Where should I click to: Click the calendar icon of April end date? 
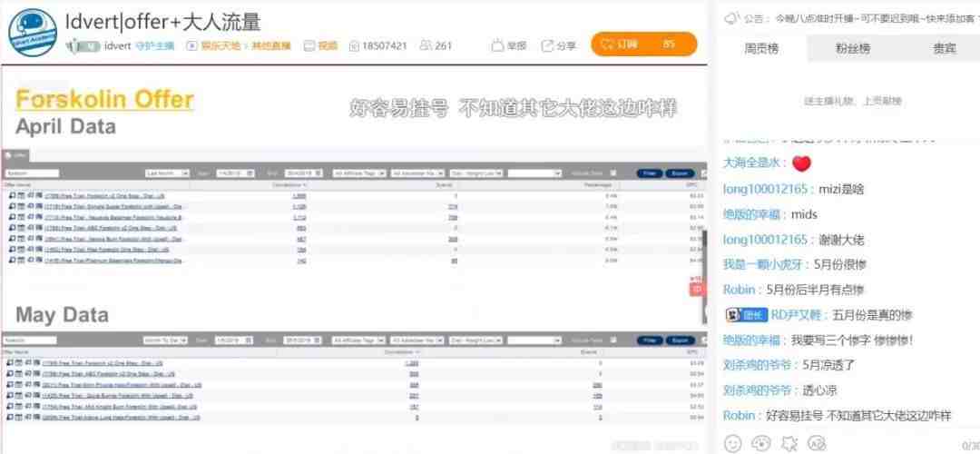318,173
